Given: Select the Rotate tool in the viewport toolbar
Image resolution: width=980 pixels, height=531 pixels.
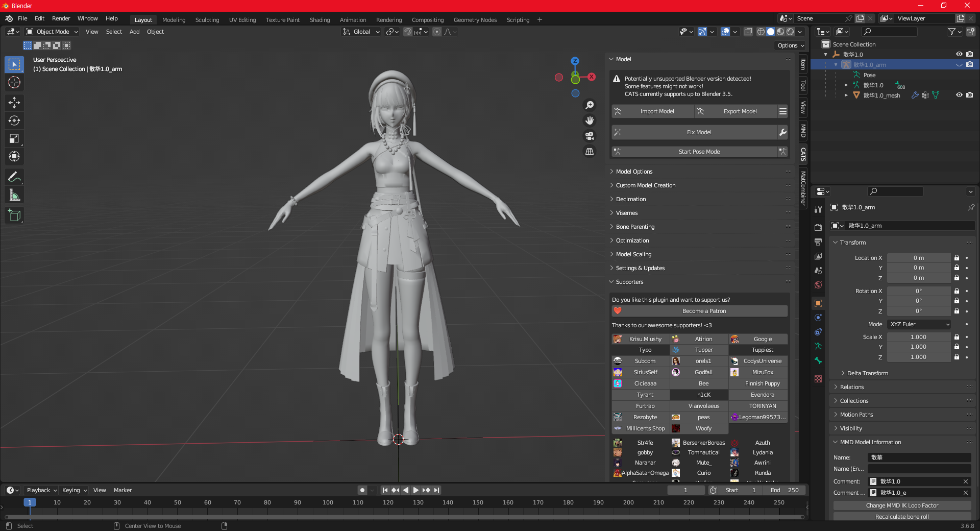Looking at the screenshot, I should (14, 120).
